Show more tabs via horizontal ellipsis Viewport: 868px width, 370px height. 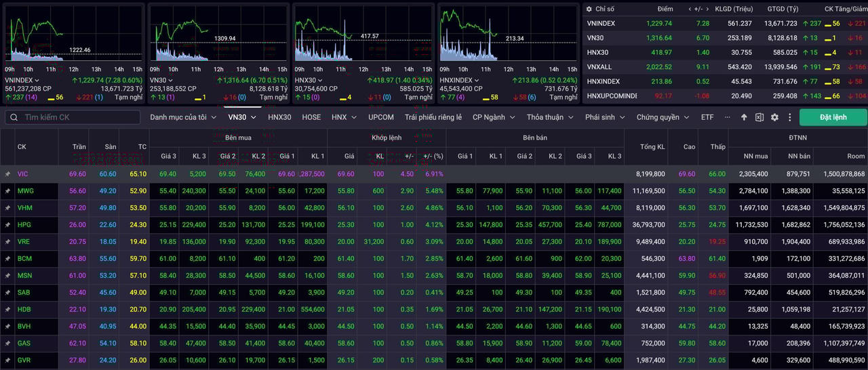point(728,117)
